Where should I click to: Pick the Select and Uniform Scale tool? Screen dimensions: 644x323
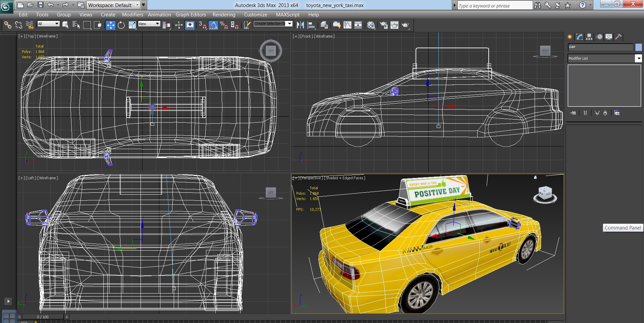tap(132, 25)
